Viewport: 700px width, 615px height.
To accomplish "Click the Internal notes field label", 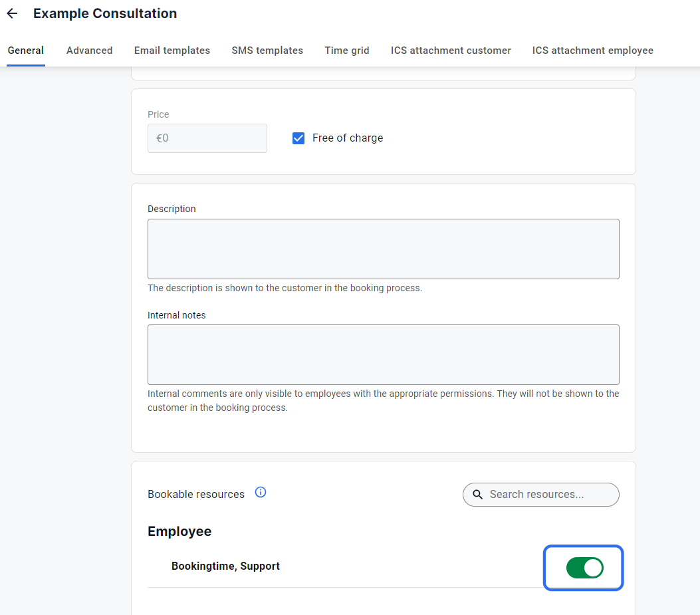I will coord(176,315).
